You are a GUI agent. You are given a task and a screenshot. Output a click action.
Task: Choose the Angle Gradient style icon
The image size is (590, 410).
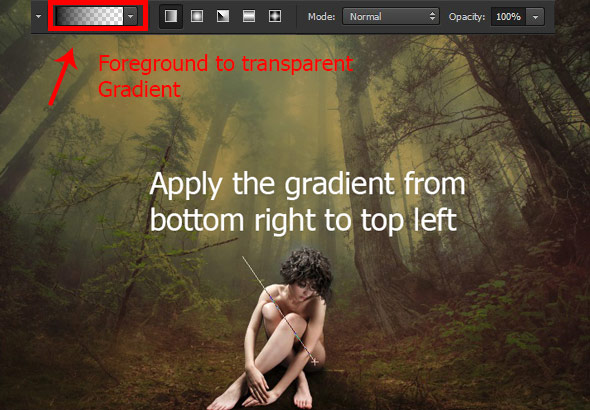click(x=223, y=17)
